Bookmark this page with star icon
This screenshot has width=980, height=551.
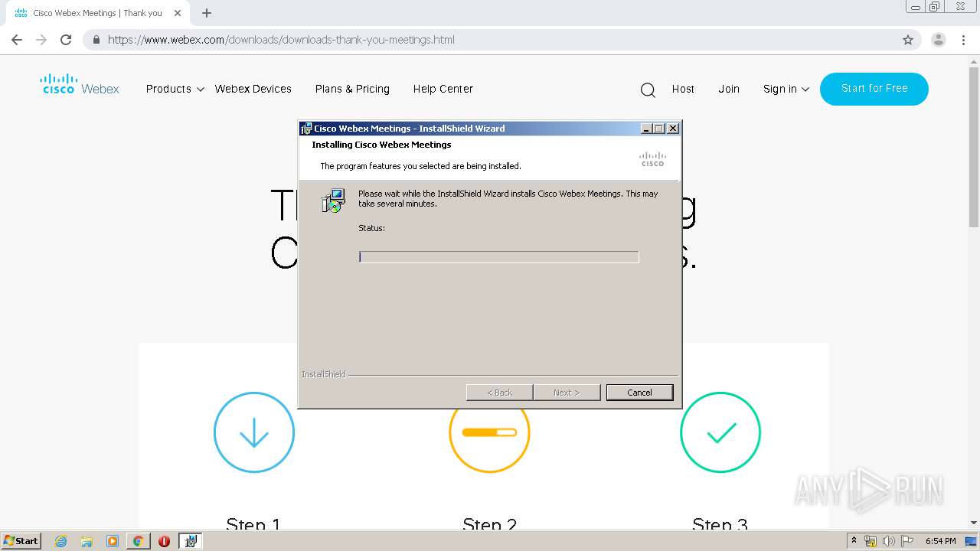908,40
